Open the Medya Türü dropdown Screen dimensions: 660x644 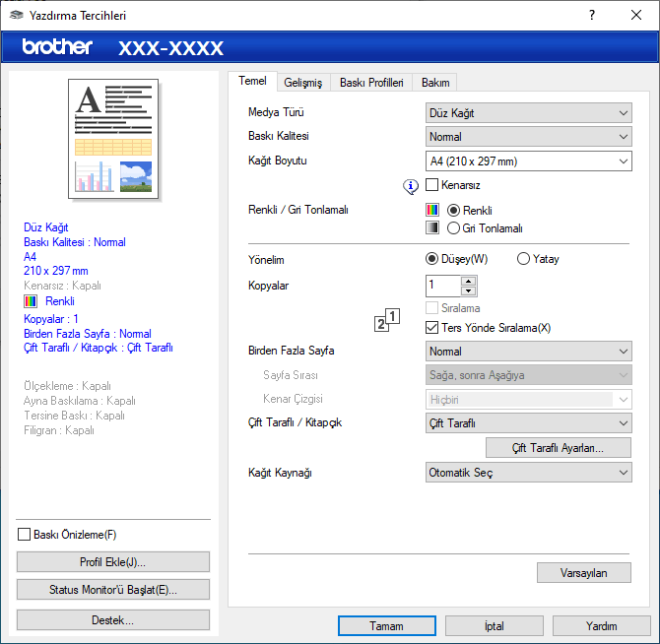click(x=528, y=112)
